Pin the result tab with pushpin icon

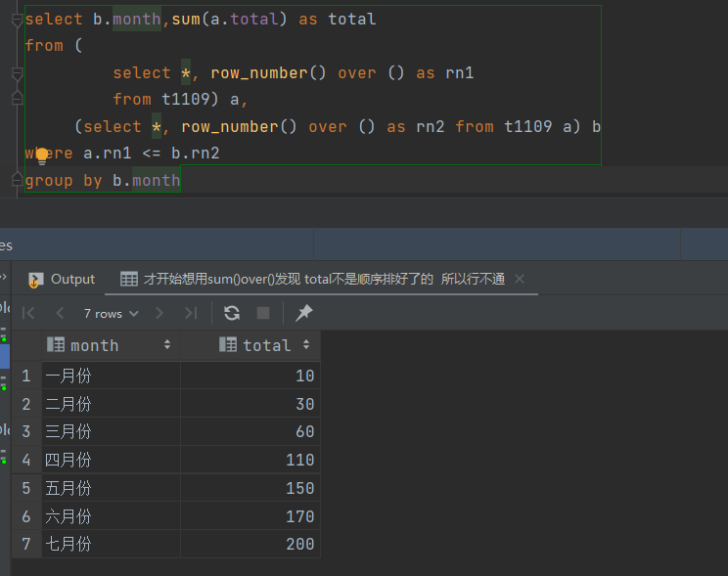(304, 313)
